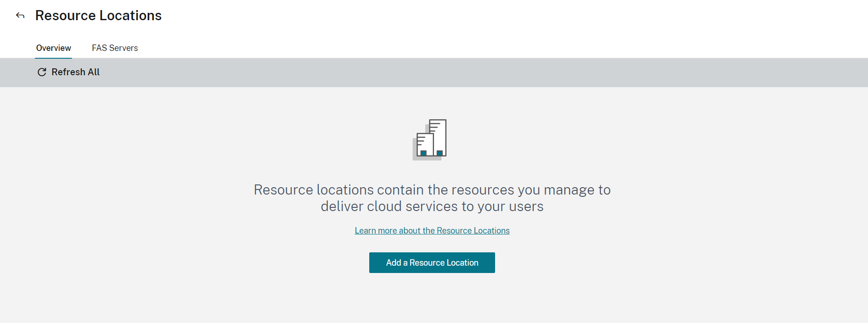Click the Refresh All label

(75, 72)
